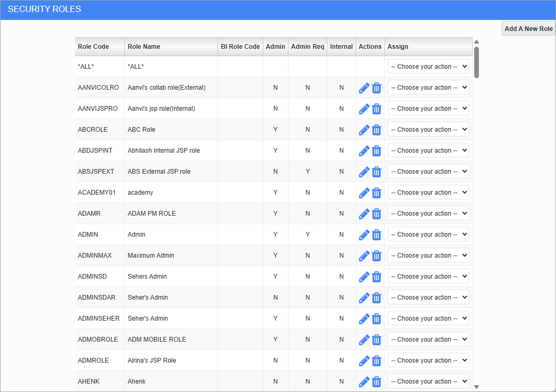Open the action dropdown for the ADMIN row
The width and height of the screenshot is (556, 392).
pos(428,235)
